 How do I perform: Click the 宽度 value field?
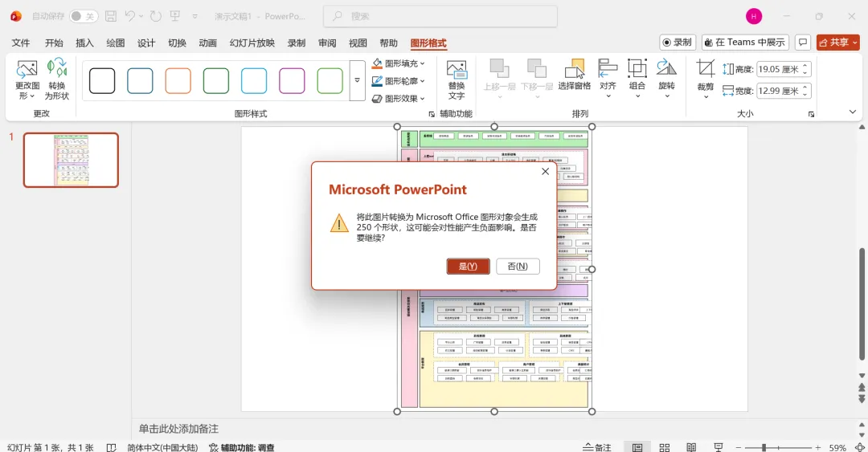[779, 91]
